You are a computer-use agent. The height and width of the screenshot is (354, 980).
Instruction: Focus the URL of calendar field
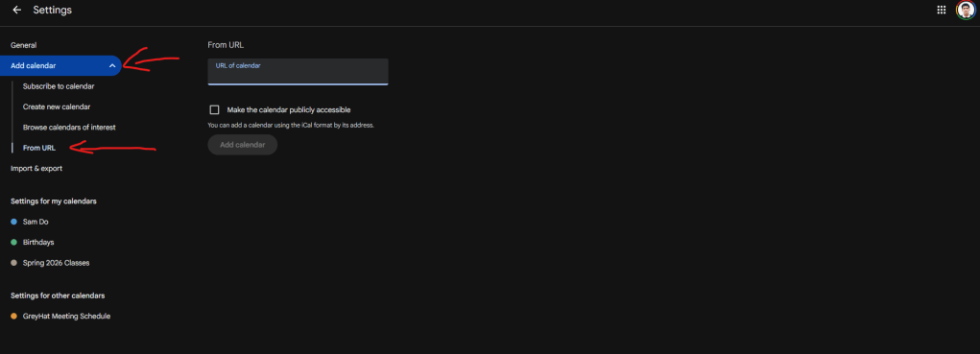click(298, 72)
